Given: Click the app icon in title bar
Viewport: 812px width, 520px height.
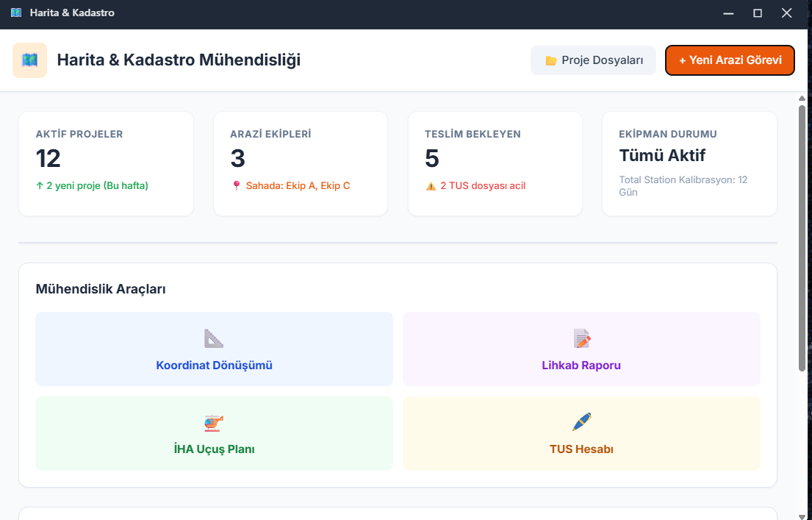Looking at the screenshot, I should tap(16, 13).
